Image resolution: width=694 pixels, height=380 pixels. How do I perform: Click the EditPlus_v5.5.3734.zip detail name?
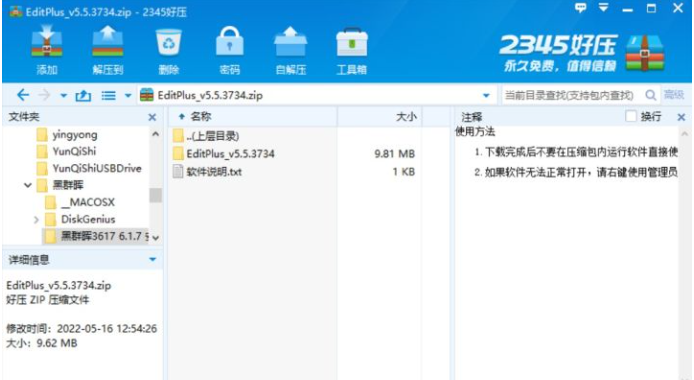[58, 285]
